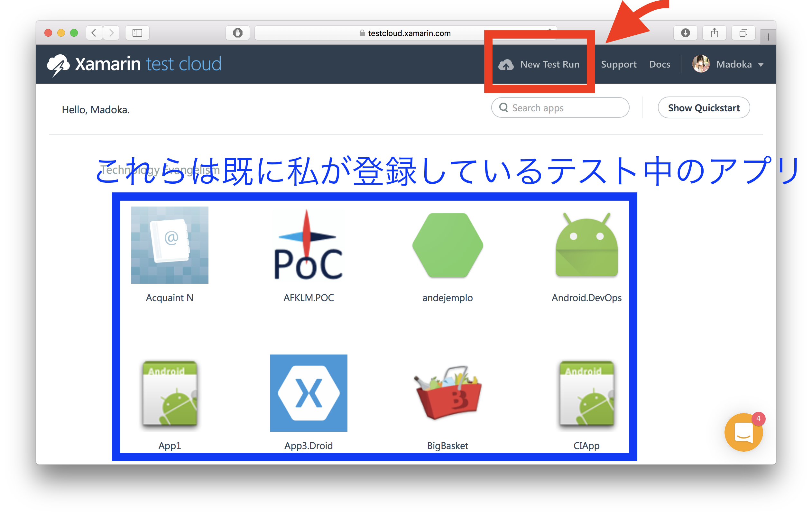Click the BigBasket app name
The height and width of the screenshot is (516, 812).
tap(448, 446)
